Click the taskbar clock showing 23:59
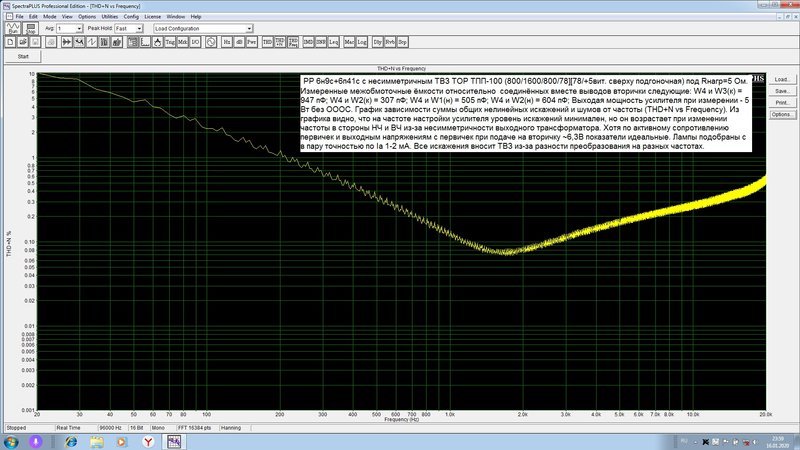The width and height of the screenshot is (800, 450). (778, 442)
